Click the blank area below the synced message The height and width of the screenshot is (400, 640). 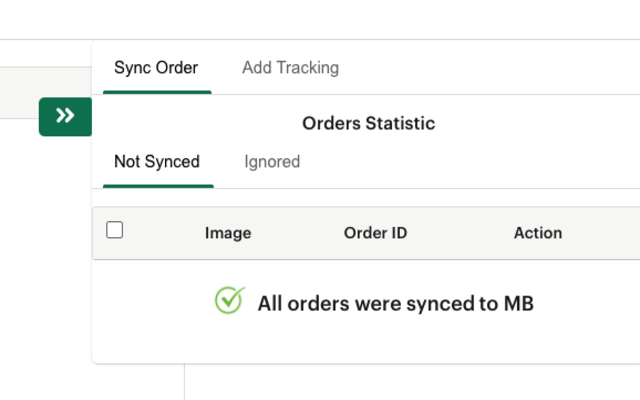380,343
